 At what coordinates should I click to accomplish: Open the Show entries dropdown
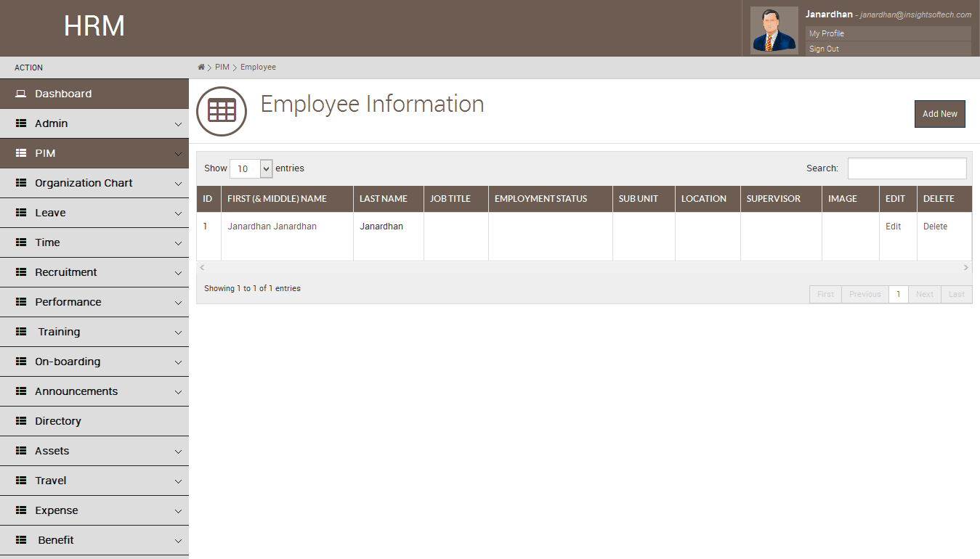(250, 168)
